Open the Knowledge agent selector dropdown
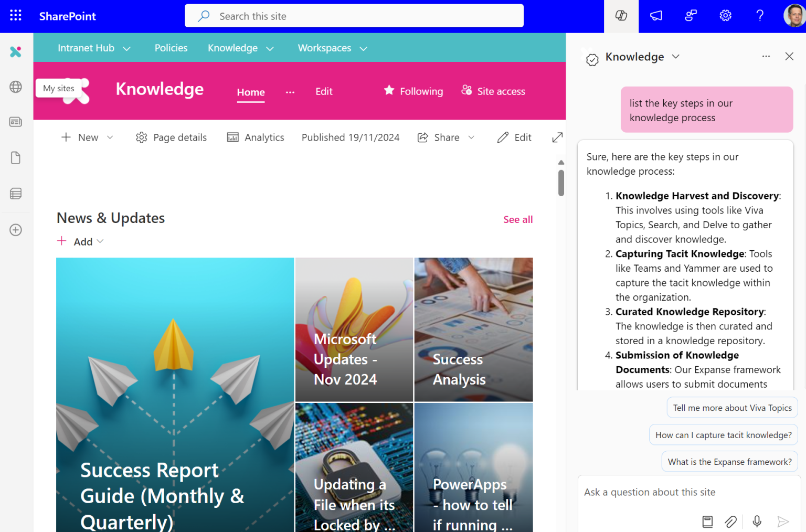806x532 pixels. (676, 57)
